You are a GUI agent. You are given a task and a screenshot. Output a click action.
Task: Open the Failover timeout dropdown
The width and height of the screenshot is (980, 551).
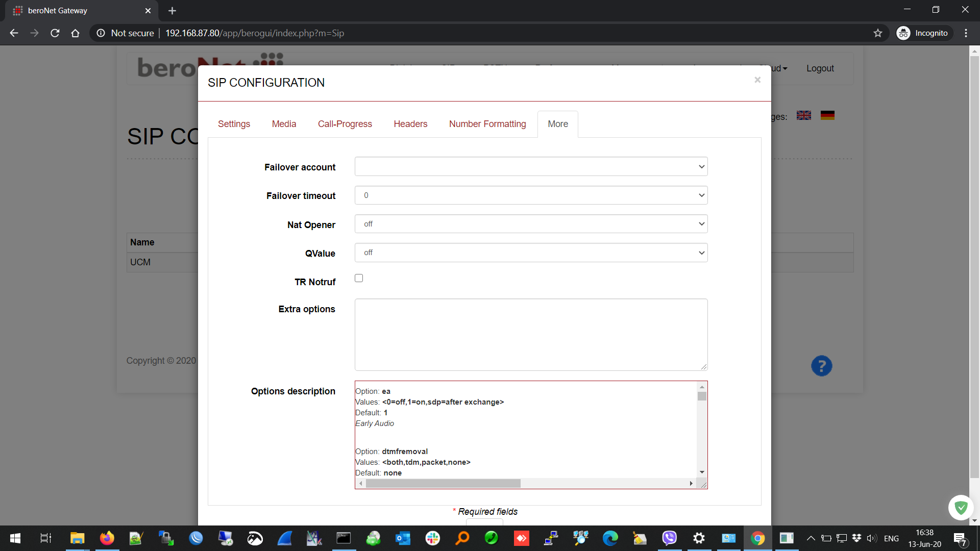point(531,195)
